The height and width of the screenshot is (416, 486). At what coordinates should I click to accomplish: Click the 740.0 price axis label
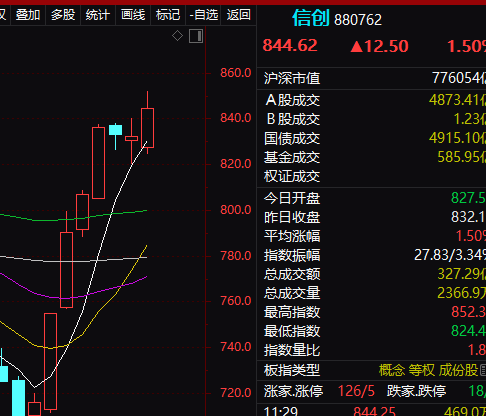pos(236,347)
